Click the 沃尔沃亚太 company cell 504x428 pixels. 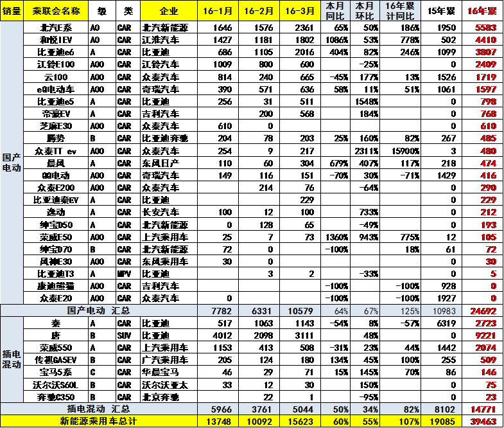click(169, 385)
